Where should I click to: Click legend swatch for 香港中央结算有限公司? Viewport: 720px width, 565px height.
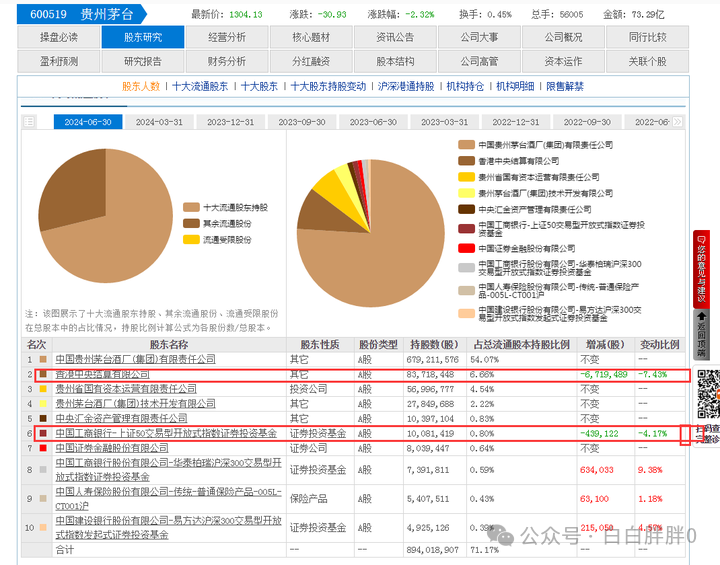[x=466, y=161]
